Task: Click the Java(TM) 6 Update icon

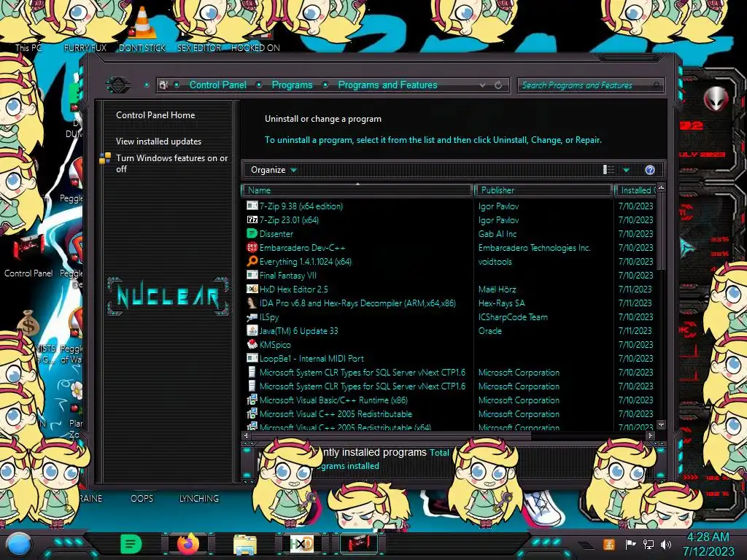Action: tap(252, 330)
